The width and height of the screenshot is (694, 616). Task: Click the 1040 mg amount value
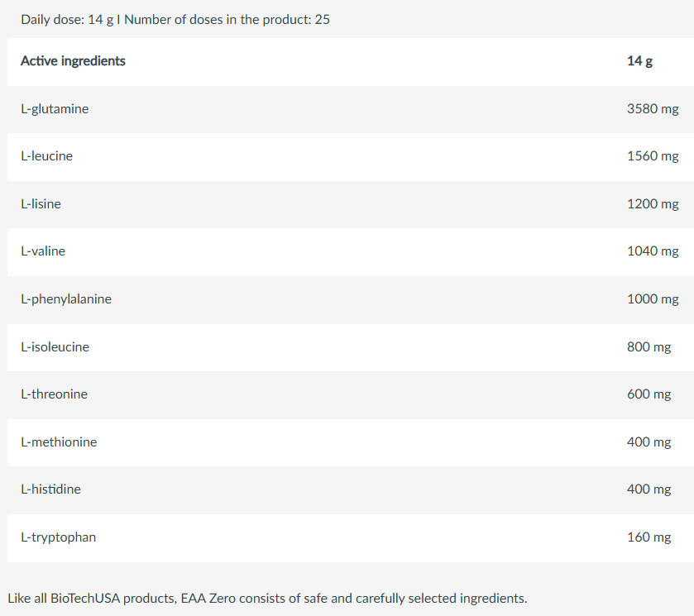(653, 251)
